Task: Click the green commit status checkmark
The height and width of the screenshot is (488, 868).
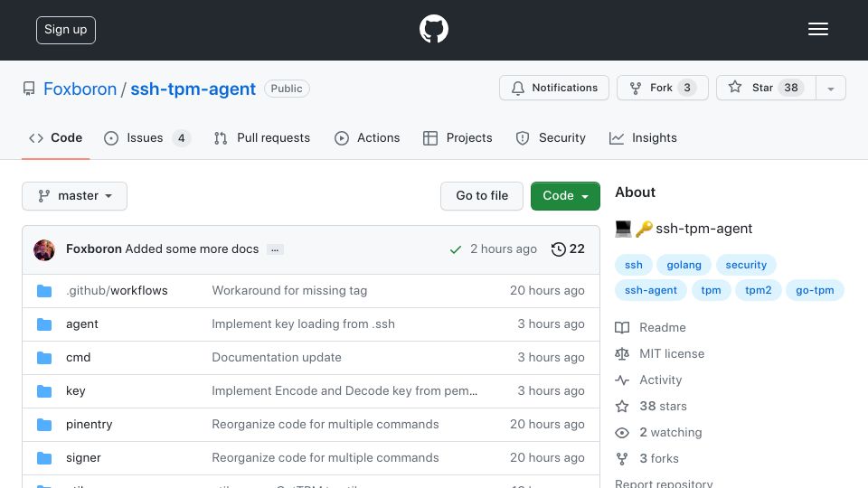Action: (x=456, y=249)
